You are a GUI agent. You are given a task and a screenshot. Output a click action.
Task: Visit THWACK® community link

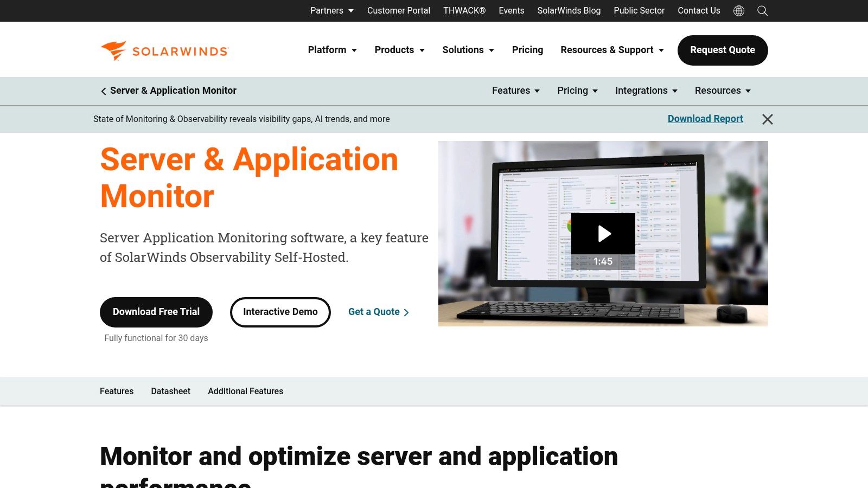[464, 11]
